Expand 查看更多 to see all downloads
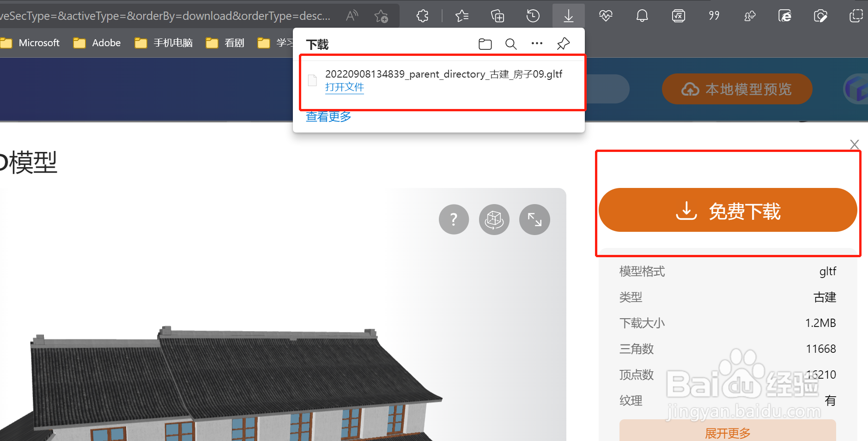 (328, 117)
